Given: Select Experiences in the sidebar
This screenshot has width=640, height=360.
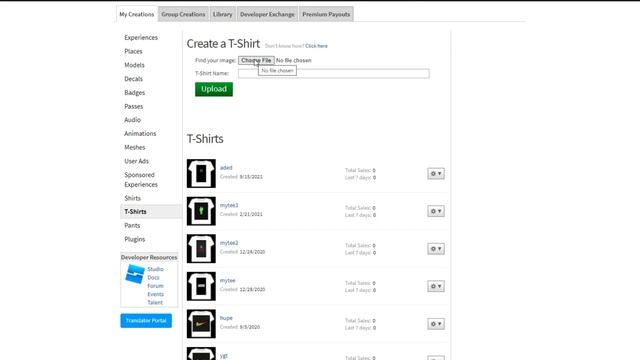Looking at the screenshot, I should pos(141,38).
